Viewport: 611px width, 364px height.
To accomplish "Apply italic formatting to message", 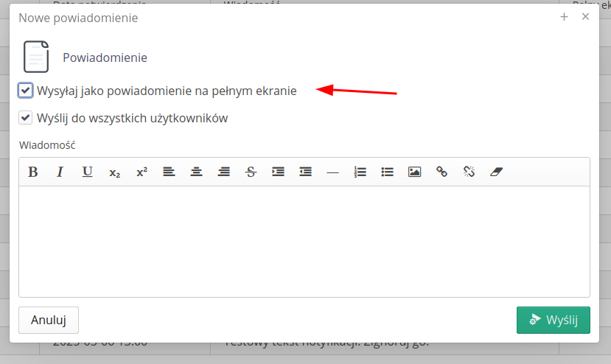I will pos(60,172).
